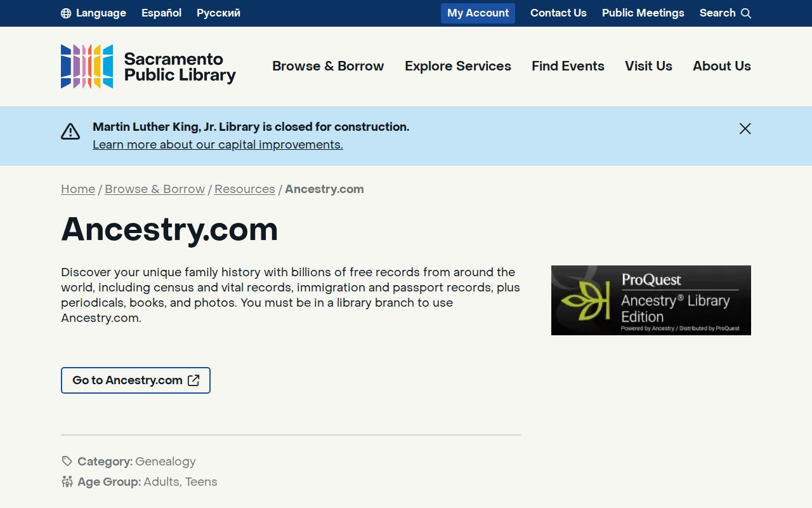Click the globe Language icon
Screen dimensions: 812x508
(x=66, y=13)
